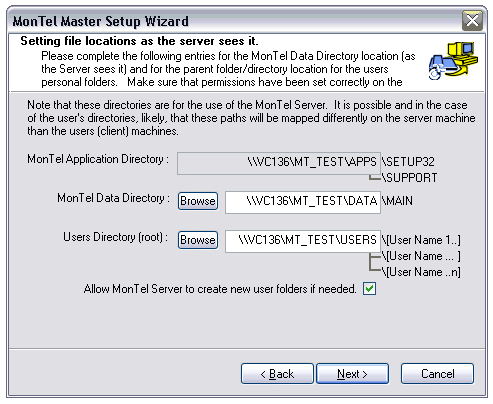
Task: Click the network computers wizard icon
Action: pyautogui.click(x=453, y=60)
